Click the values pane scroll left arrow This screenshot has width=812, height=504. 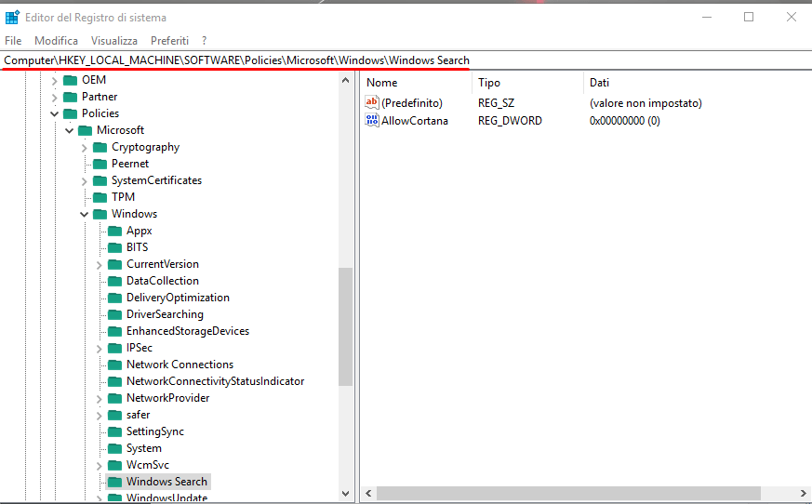(368, 493)
